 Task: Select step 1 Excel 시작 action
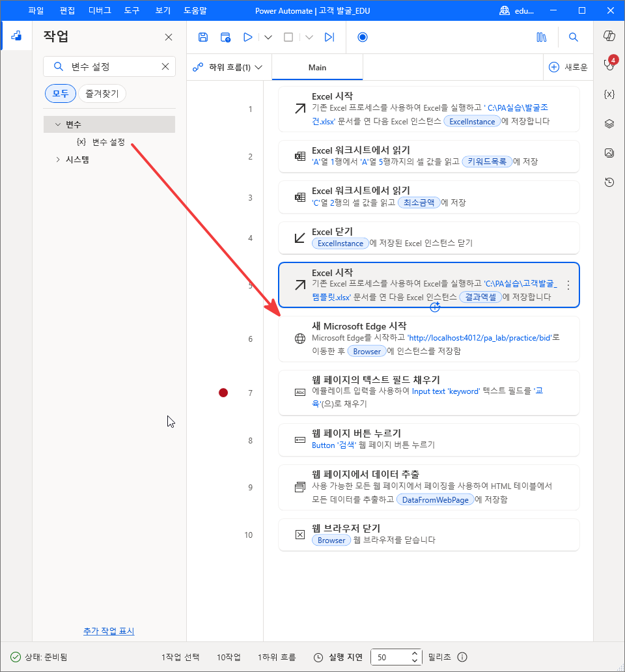pos(429,109)
